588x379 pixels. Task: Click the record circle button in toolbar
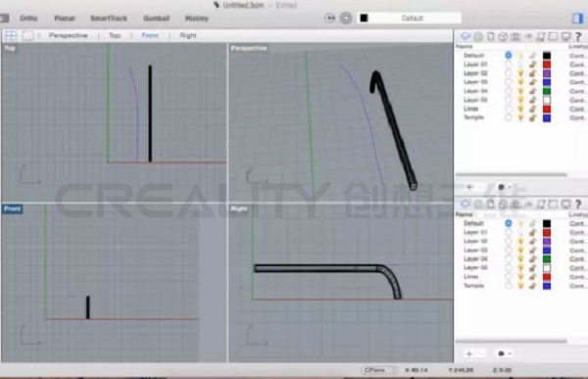pyautogui.click(x=346, y=18)
